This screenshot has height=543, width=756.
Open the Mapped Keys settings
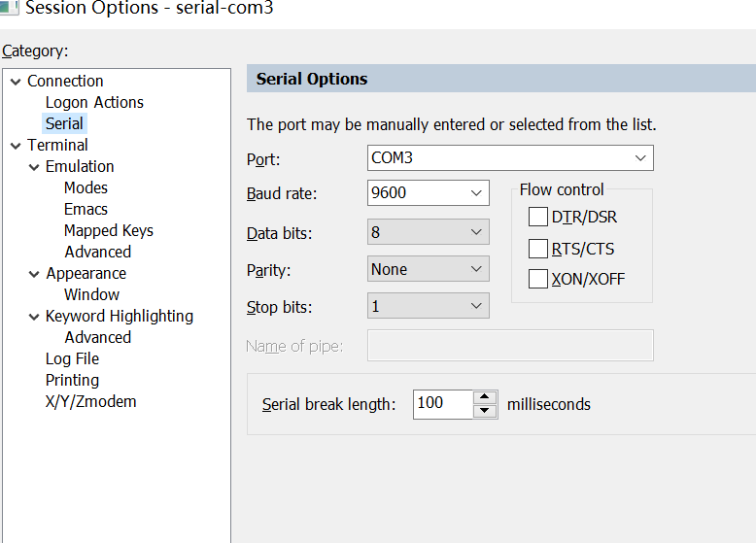tap(108, 230)
